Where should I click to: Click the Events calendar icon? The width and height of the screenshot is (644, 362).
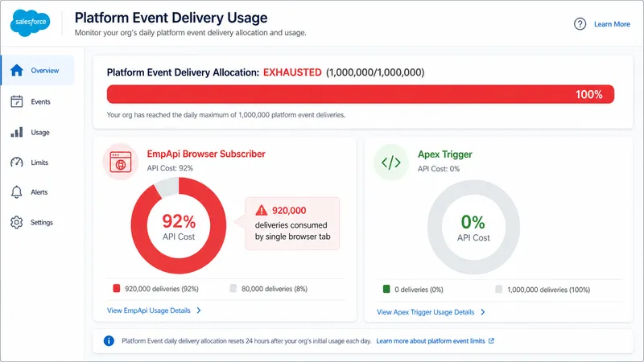[x=17, y=101]
